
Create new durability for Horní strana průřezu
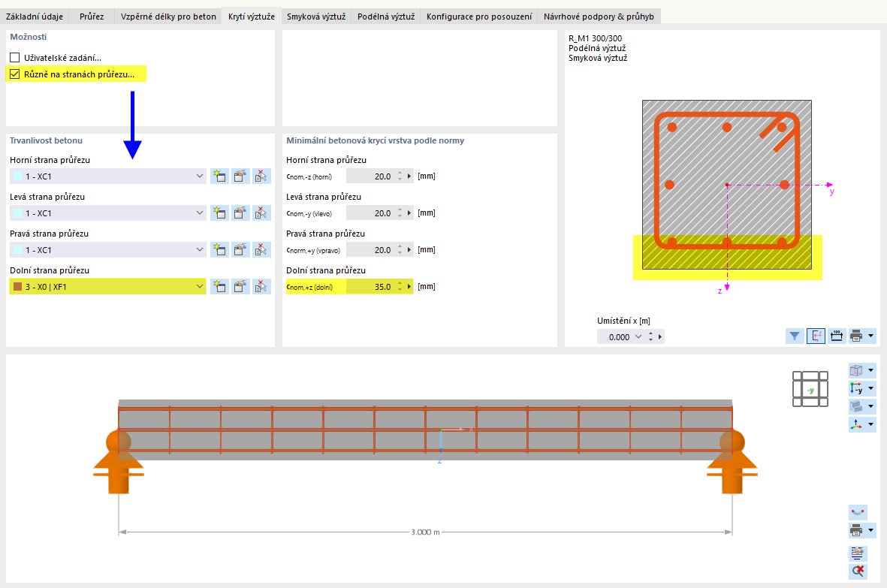pos(219,176)
